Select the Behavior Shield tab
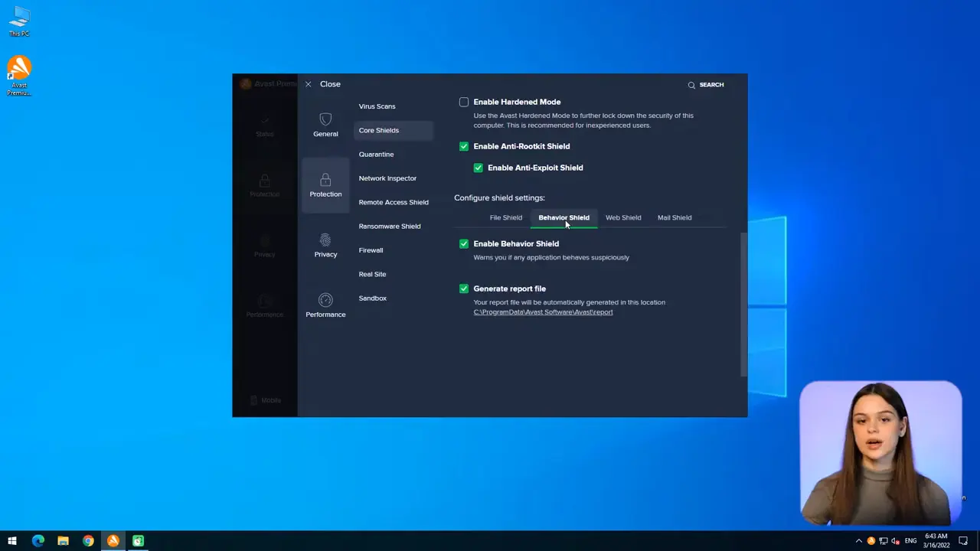This screenshot has height=551, width=980. tap(563, 217)
